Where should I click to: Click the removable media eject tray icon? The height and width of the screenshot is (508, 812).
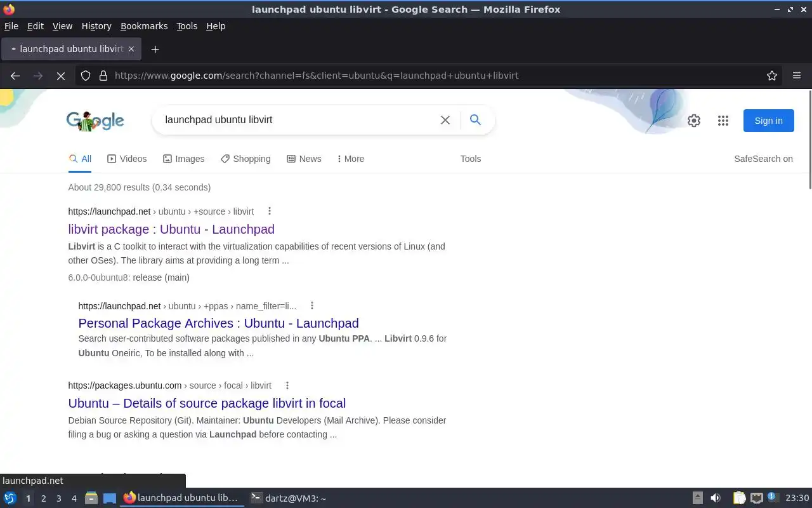[697, 498]
